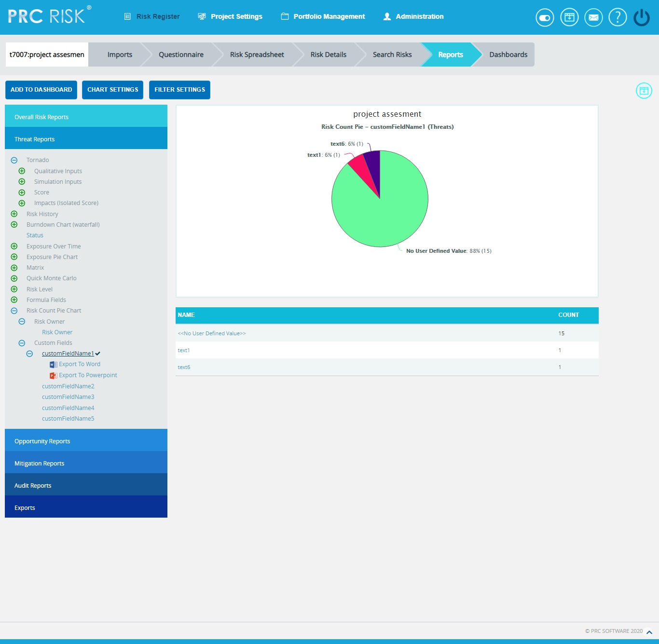Click the ADD TO DASHBOARD button
659x644 pixels.
pyautogui.click(x=41, y=90)
